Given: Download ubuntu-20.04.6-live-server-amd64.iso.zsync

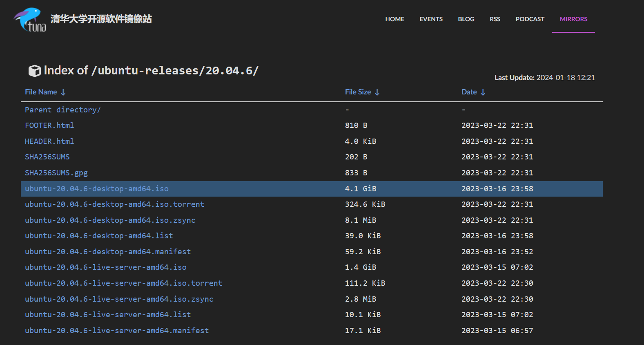Looking at the screenshot, I should pos(119,299).
